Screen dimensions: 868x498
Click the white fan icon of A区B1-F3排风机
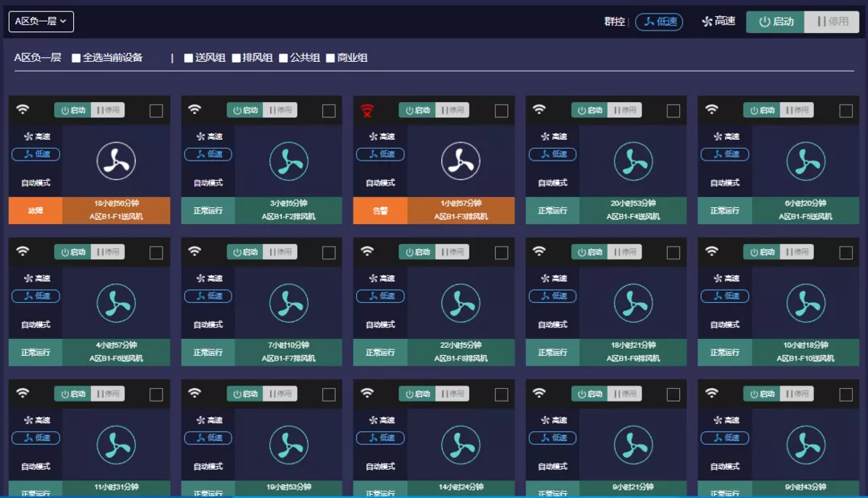click(x=461, y=161)
